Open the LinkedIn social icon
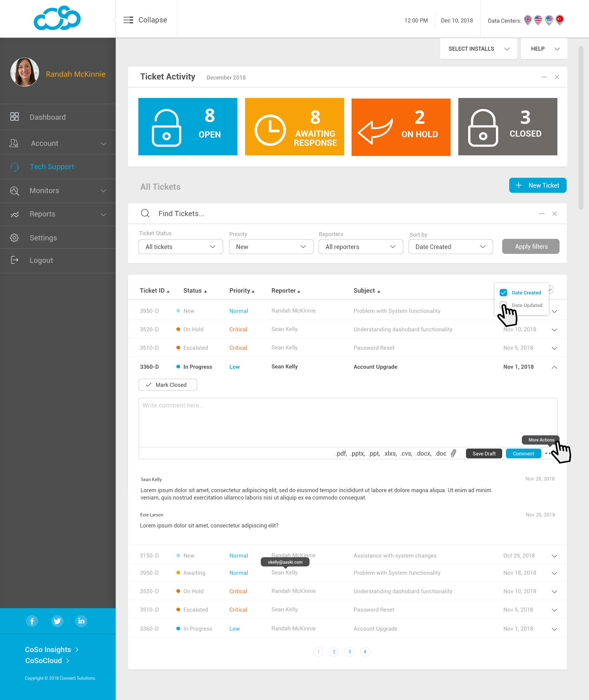This screenshot has height=700, width=589. [81, 621]
